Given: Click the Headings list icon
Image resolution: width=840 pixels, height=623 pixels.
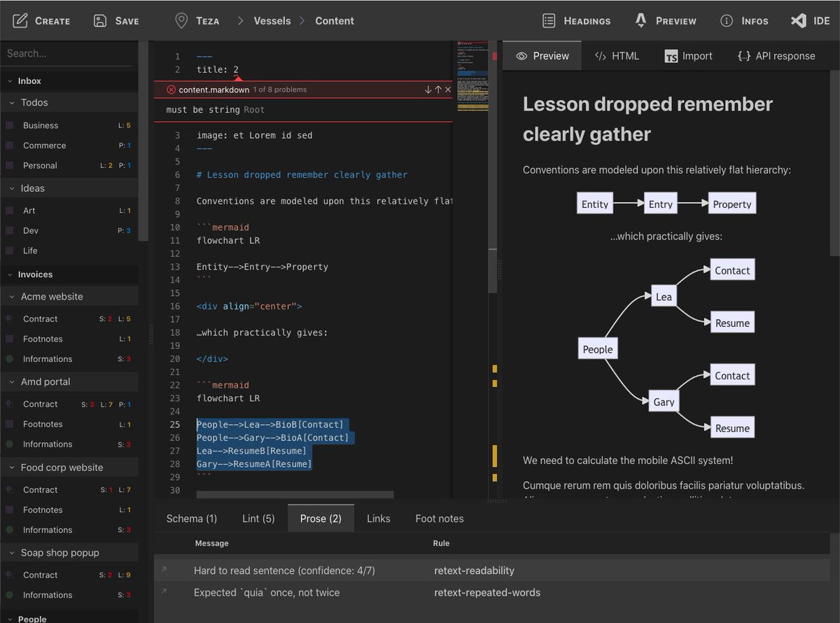Looking at the screenshot, I should tap(549, 21).
